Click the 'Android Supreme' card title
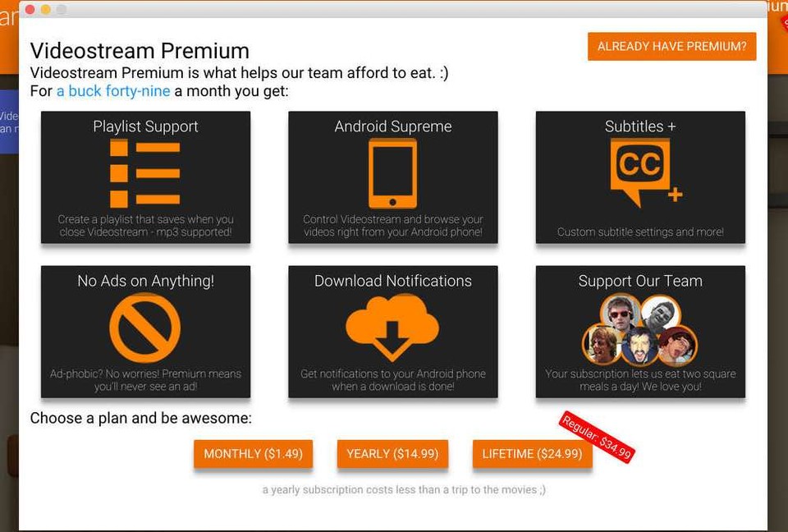 click(393, 126)
